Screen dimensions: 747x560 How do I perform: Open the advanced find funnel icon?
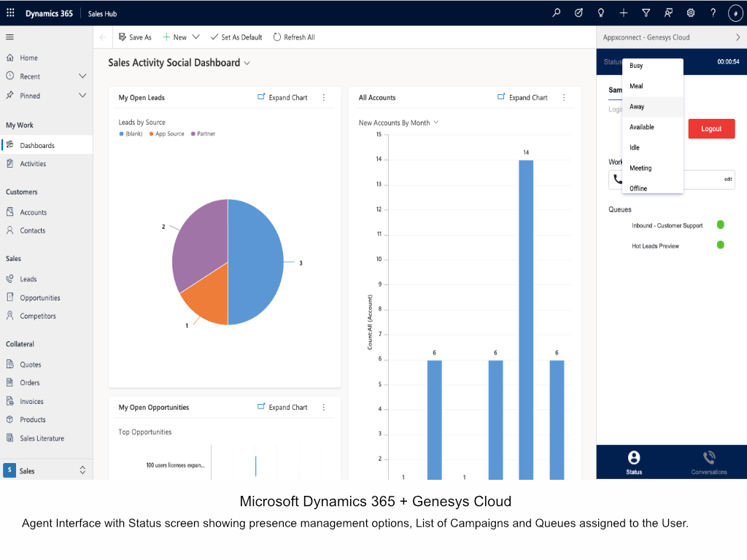tap(646, 13)
